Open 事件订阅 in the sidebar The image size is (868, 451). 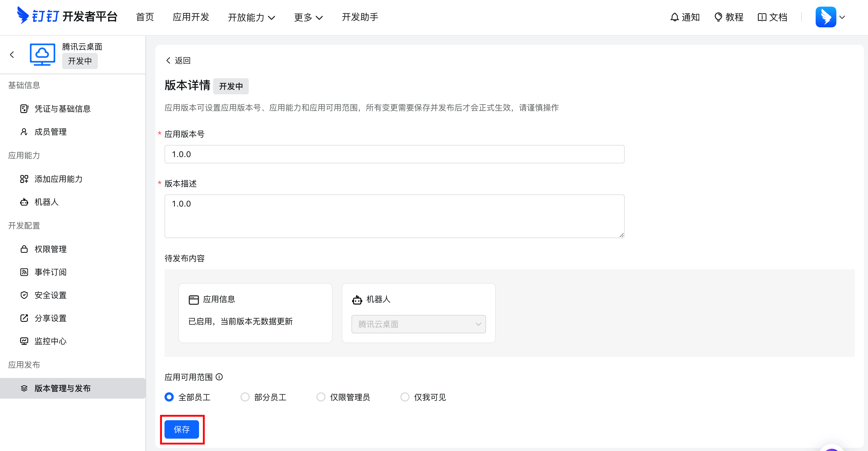50,272
